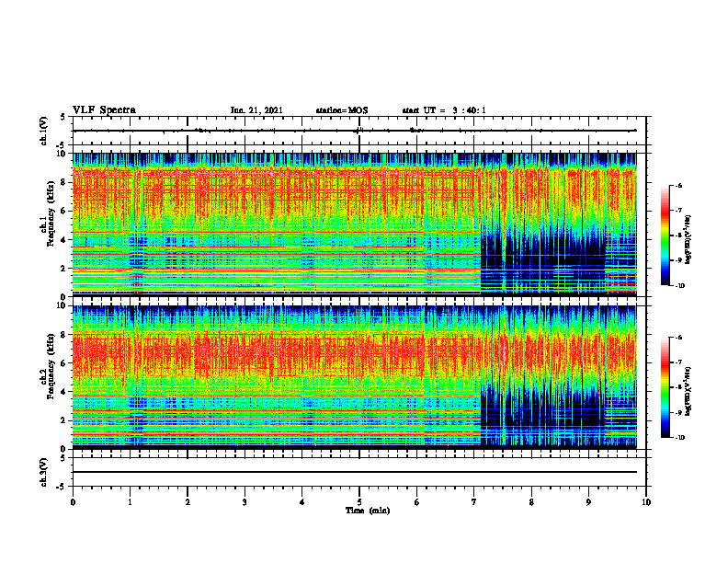Click the "3" tick on the time axis
Viewport: 728px width, 563px height.
(x=245, y=502)
